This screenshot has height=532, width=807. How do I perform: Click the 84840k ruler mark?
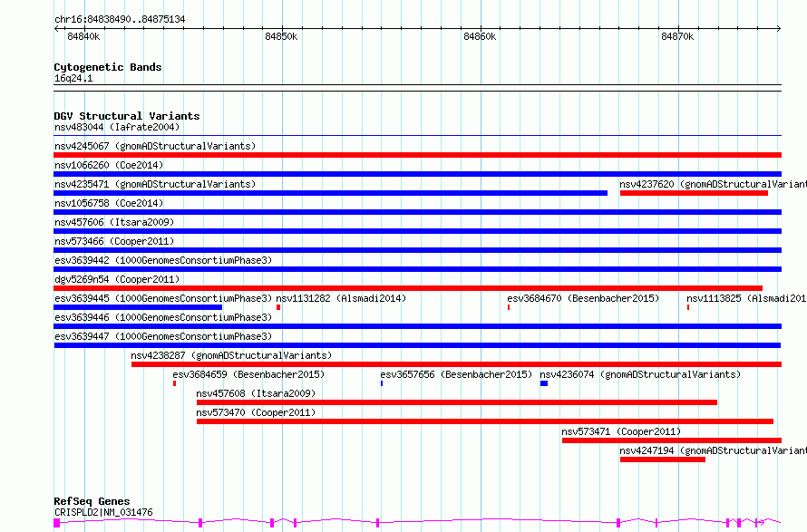point(83,36)
